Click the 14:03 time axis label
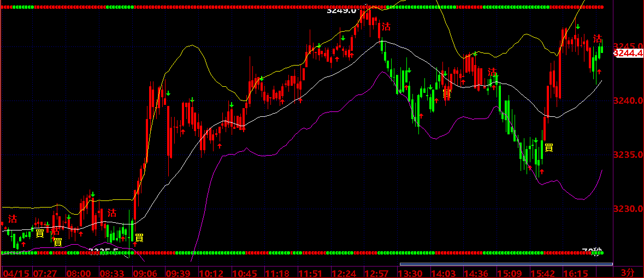This screenshot has height=278, width=644. click(443, 273)
